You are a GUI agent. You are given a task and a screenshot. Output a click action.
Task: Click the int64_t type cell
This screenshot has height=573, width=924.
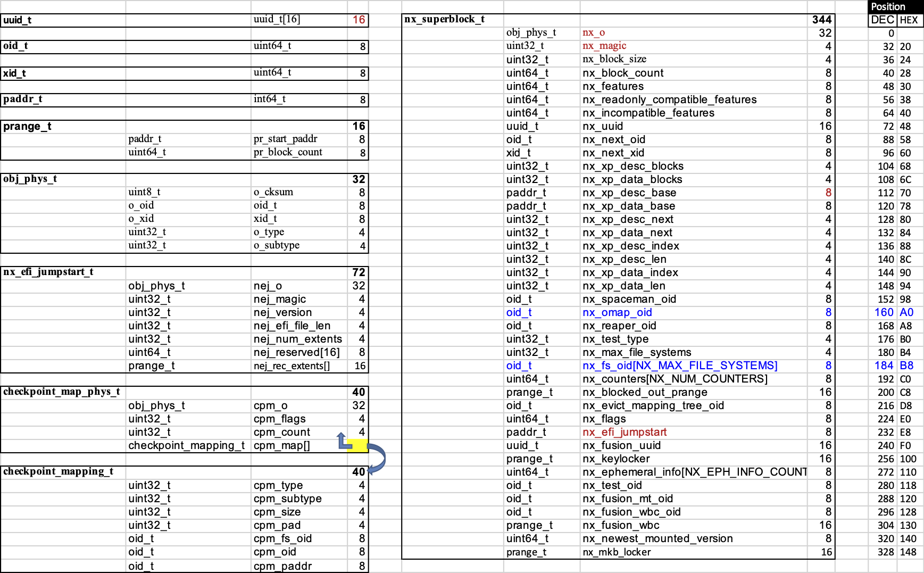pyautogui.click(x=299, y=100)
